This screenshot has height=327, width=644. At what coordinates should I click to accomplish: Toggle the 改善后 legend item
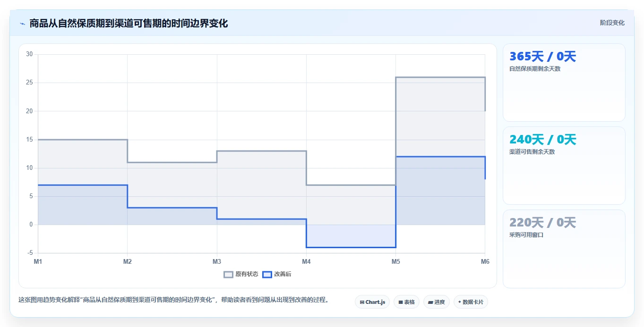277,274
